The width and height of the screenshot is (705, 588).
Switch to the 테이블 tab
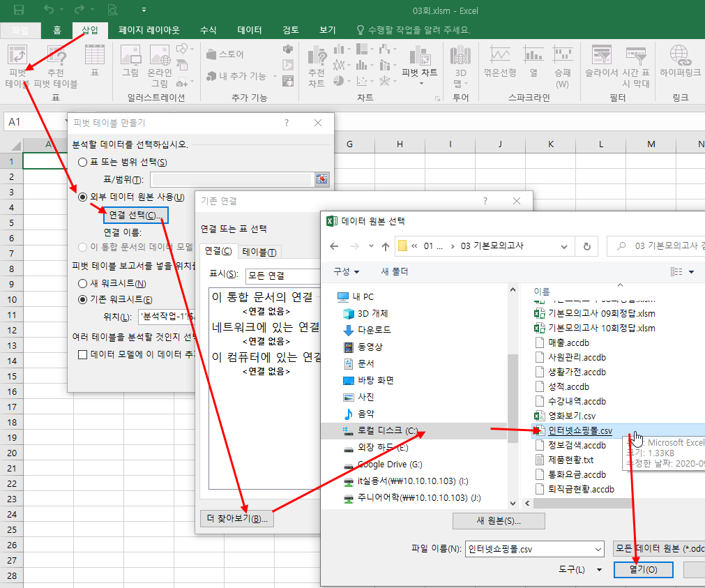(259, 252)
